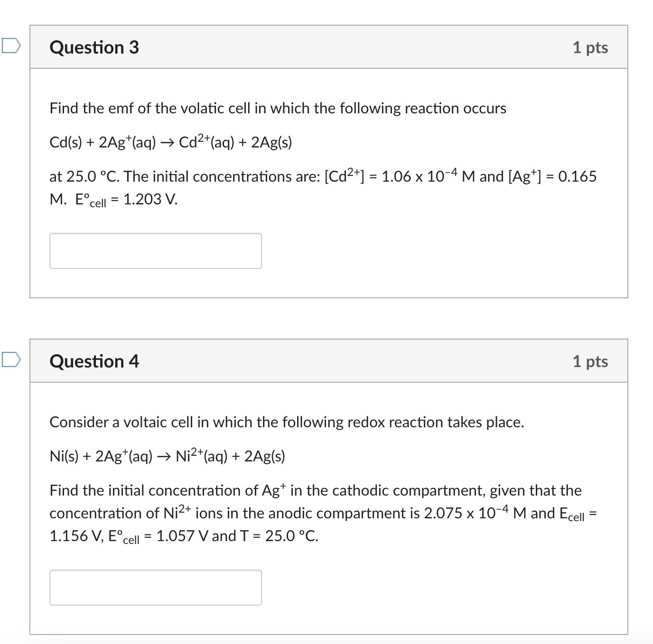The width and height of the screenshot is (653, 644).
Task: Click the answer box for Question 3
Action: pos(156,251)
